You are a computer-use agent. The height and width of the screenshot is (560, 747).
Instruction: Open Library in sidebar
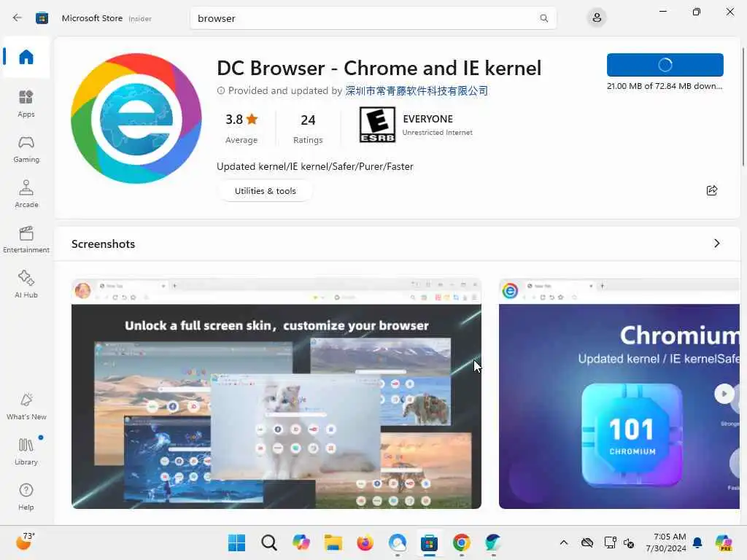click(26, 451)
